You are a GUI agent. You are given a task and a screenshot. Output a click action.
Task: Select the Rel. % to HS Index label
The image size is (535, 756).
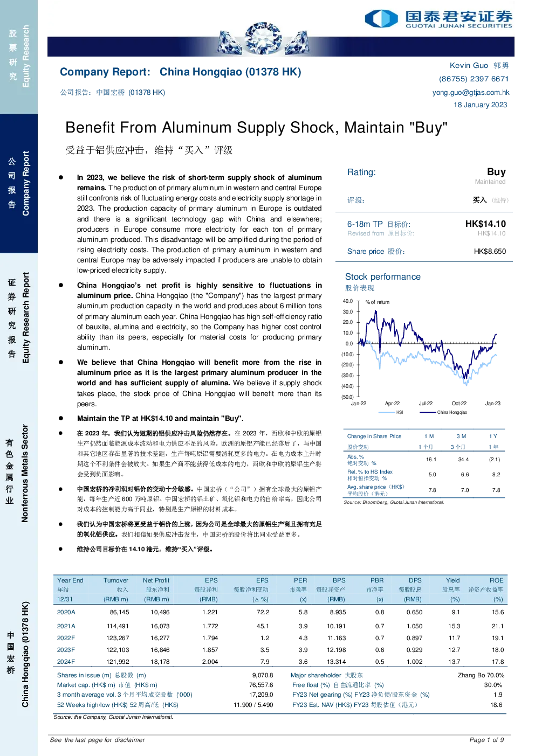(x=370, y=471)
